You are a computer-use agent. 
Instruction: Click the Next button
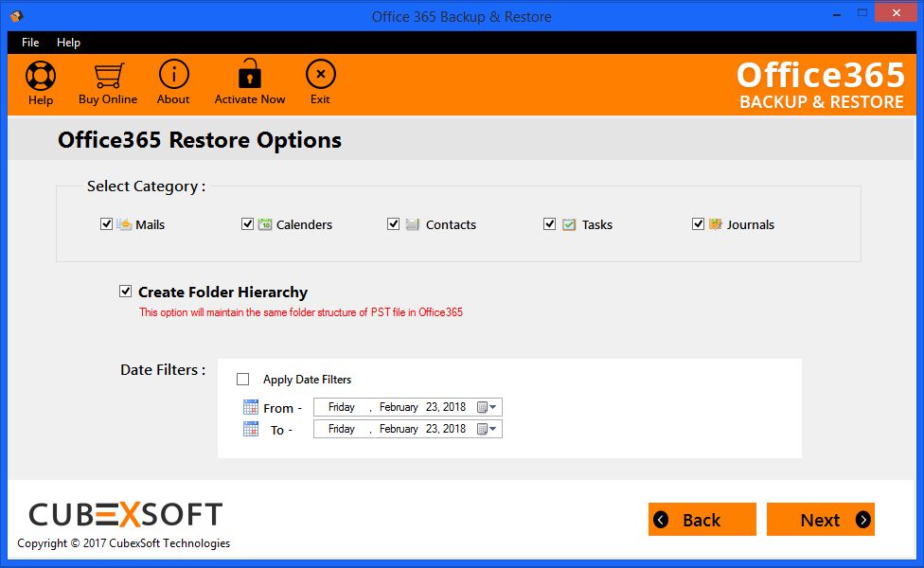[820, 520]
